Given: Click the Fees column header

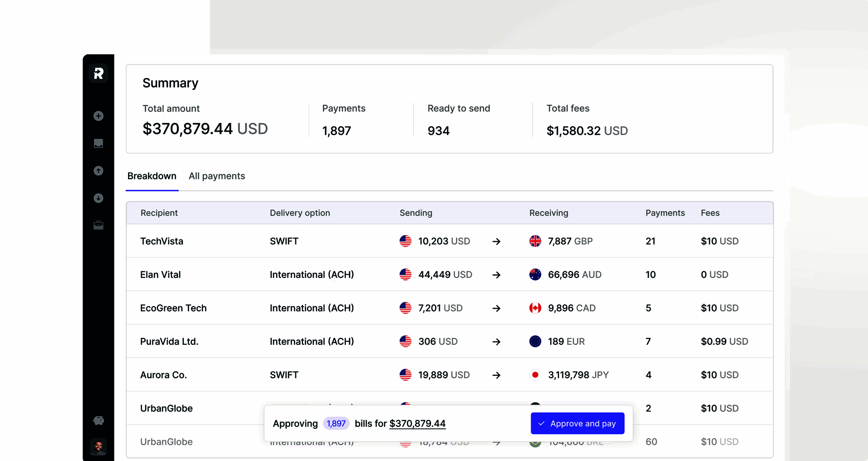Looking at the screenshot, I should (710, 213).
